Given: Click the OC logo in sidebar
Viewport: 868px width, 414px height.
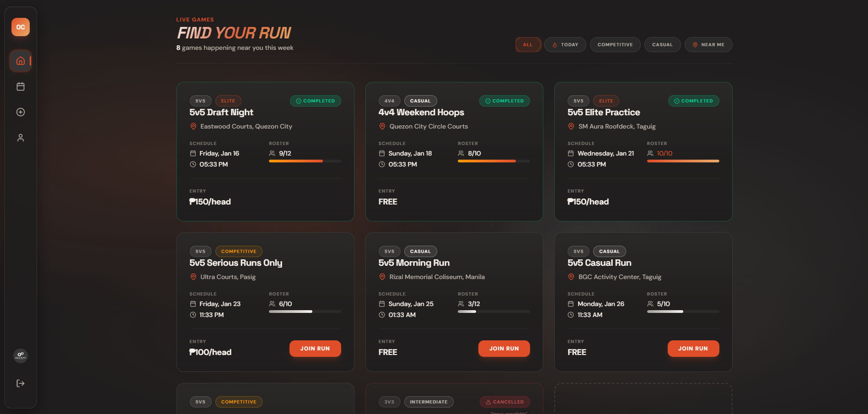Looking at the screenshot, I should (21, 27).
